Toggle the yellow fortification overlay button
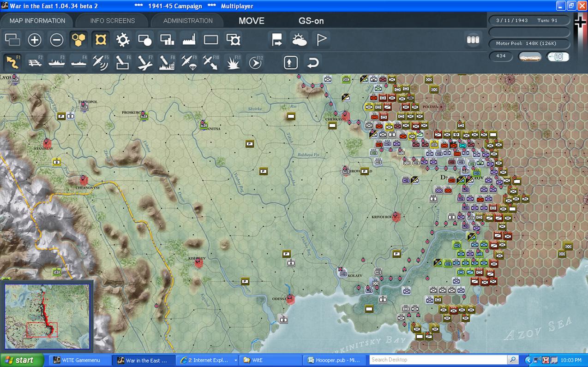This screenshot has width=588, height=367. click(x=101, y=40)
